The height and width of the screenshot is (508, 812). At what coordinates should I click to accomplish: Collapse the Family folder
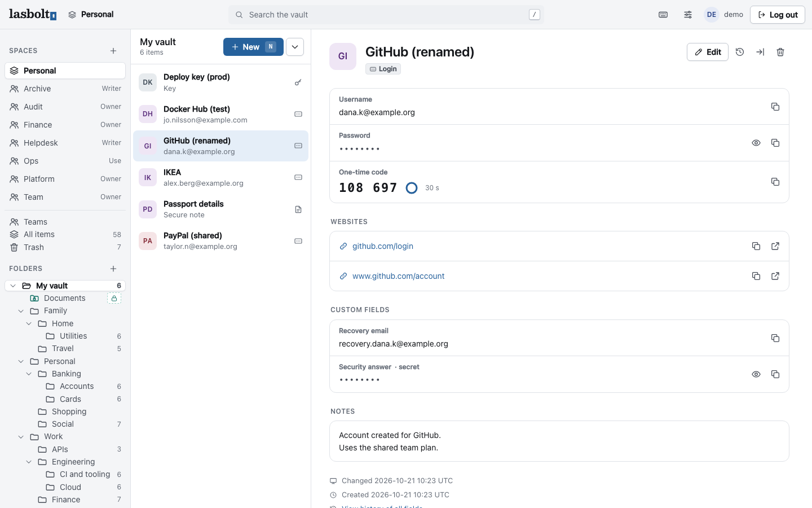click(x=21, y=311)
